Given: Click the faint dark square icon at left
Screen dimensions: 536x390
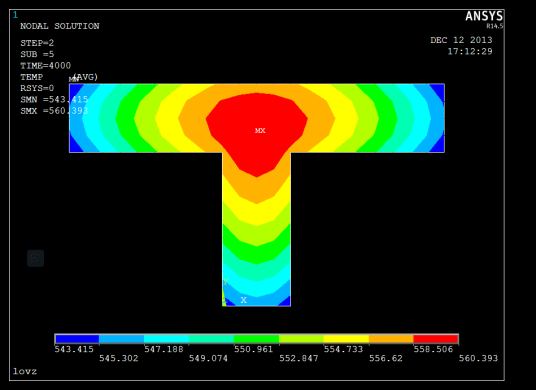Looking at the screenshot, I should pos(36,258).
